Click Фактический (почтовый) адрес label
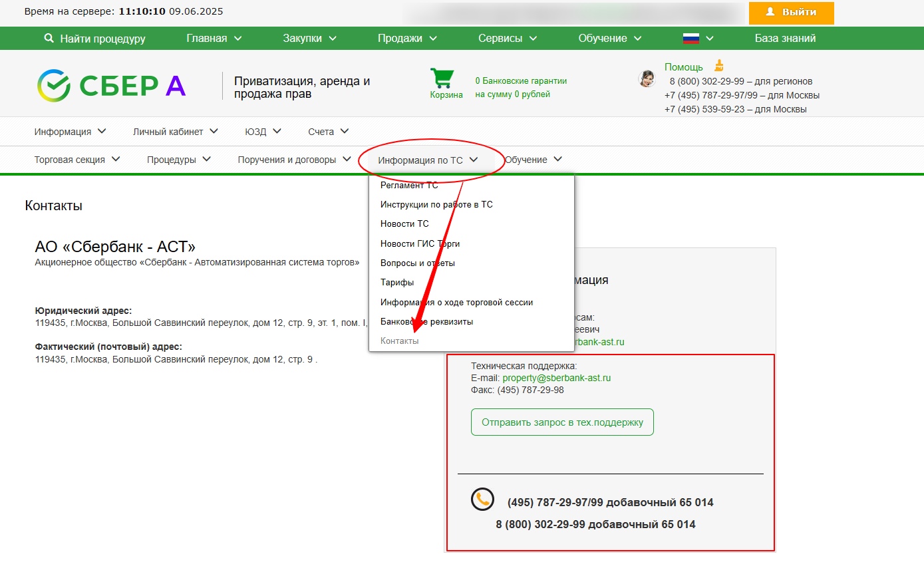Screen dimensions: 924x580 [108, 347]
